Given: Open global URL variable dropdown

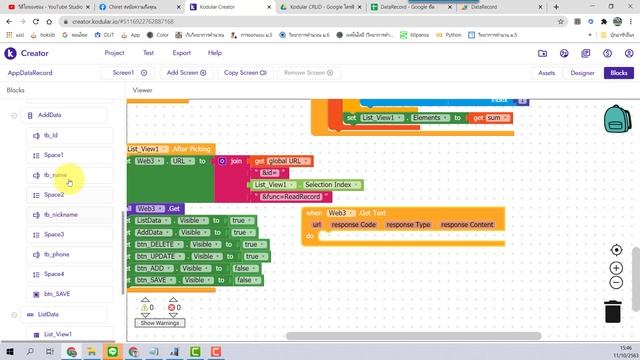Looking at the screenshot, I should click(306, 161).
